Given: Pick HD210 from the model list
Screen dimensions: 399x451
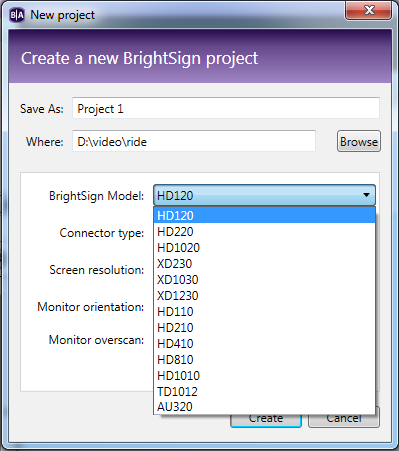Looking at the screenshot, I should point(264,327).
